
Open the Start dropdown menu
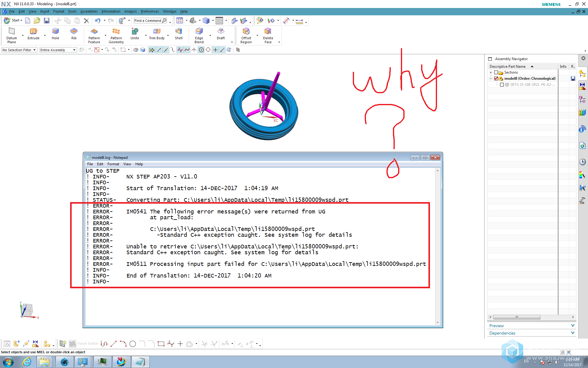[x=13, y=21]
